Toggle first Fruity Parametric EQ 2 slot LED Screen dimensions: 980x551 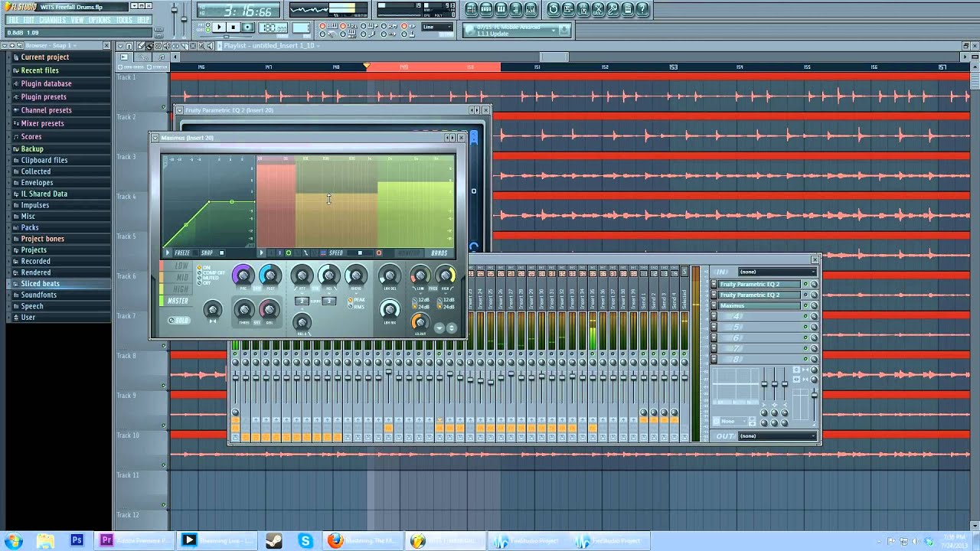pos(805,284)
